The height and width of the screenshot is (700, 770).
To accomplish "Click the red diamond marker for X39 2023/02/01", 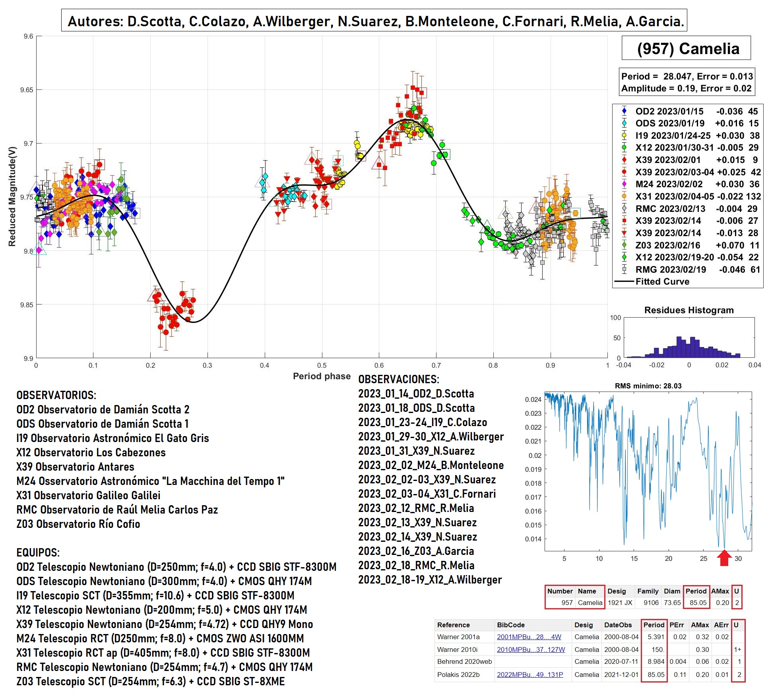I will tap(624, 160).
